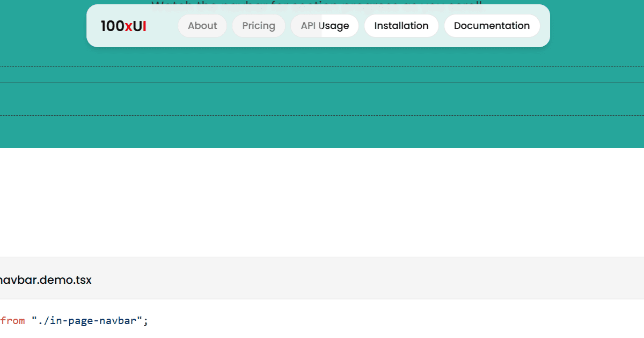Click the white content section below the banner

[x=322, y=204]
